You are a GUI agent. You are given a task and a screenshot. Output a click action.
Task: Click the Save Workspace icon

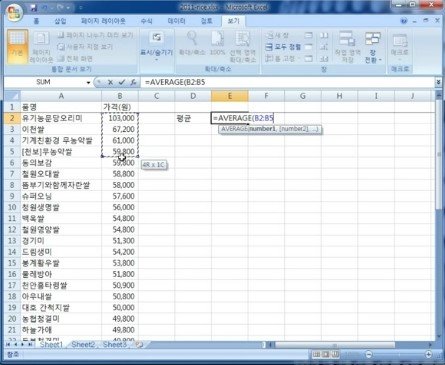(347, 47)
